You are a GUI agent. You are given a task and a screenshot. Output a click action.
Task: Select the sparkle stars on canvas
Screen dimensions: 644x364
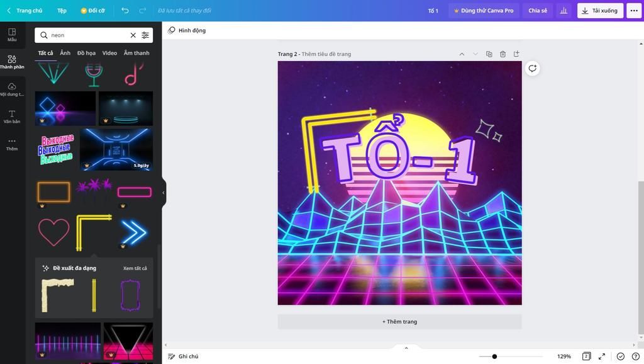(489, 130)
